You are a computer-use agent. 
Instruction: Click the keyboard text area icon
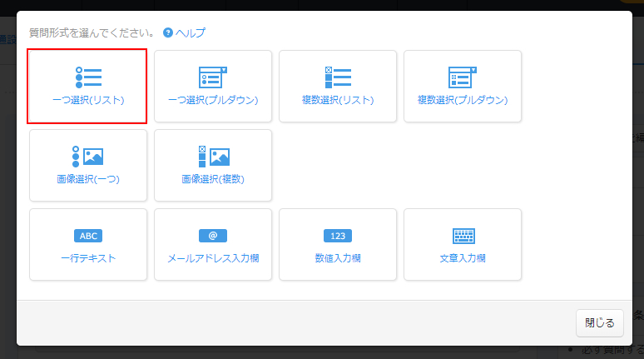(x=463, y=236)
